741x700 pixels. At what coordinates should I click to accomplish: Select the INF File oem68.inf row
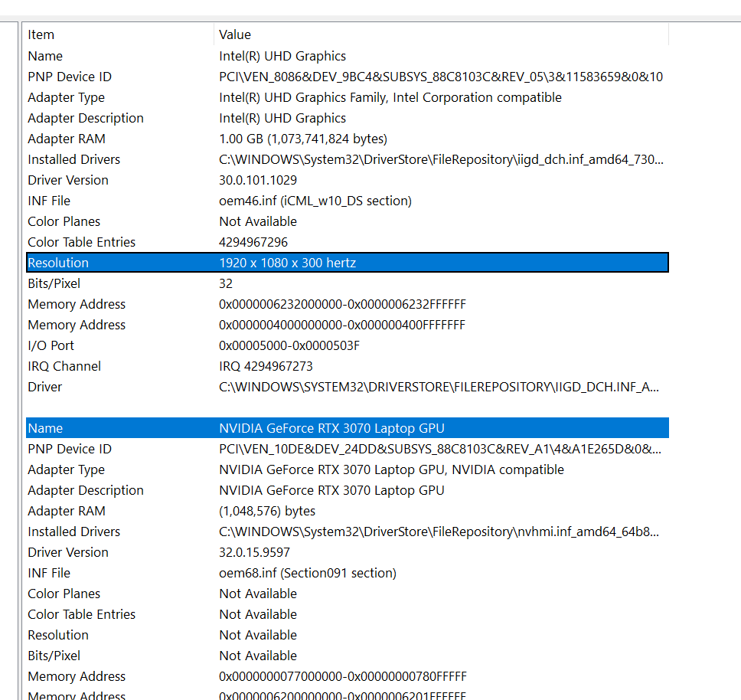click(x=348, y=573)
